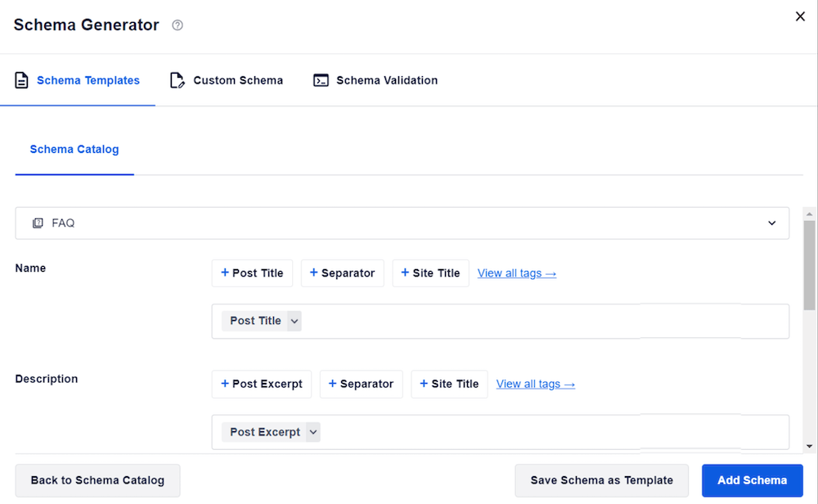Add Site Title tag to Description
Screen dimensions: 818x504
[x=449, y=384]
